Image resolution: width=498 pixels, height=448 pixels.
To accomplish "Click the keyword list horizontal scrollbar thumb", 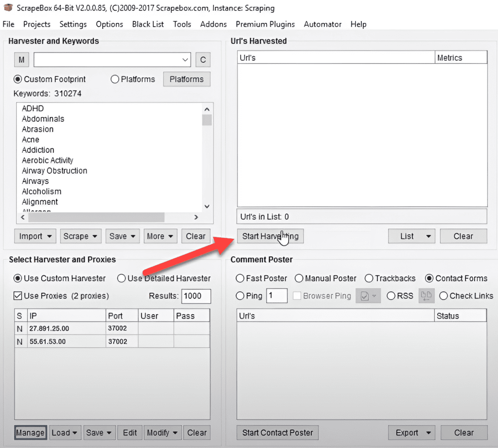I will click(x=97, y=217).
